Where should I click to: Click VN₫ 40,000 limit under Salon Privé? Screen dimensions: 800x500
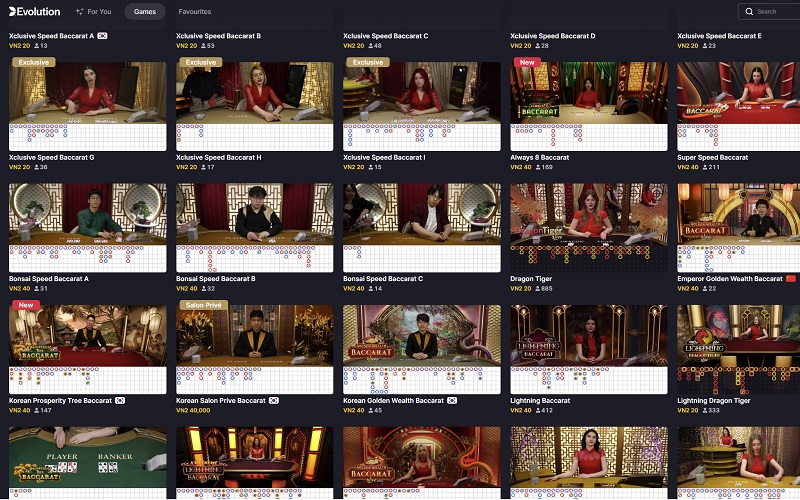193,410
